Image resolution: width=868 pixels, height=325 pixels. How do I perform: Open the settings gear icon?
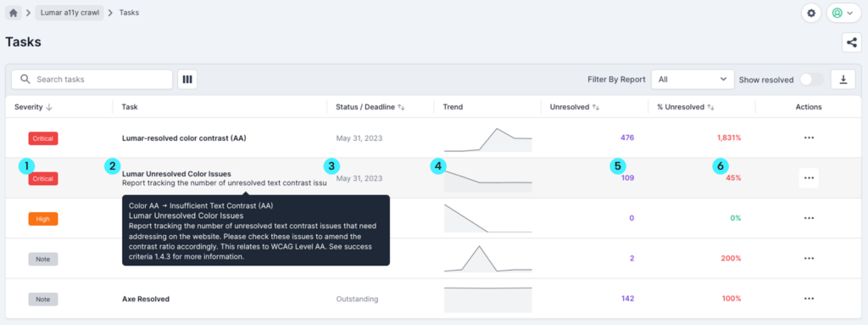point(811,13)
